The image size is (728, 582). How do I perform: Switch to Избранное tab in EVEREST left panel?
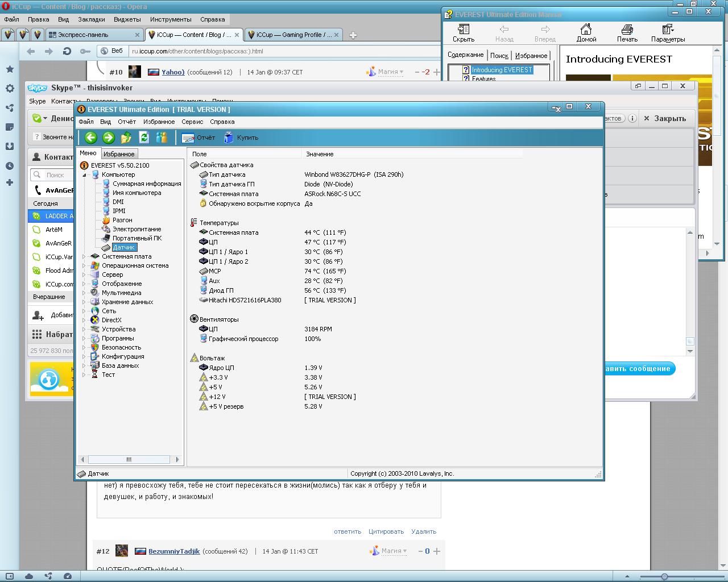(119, 154)
